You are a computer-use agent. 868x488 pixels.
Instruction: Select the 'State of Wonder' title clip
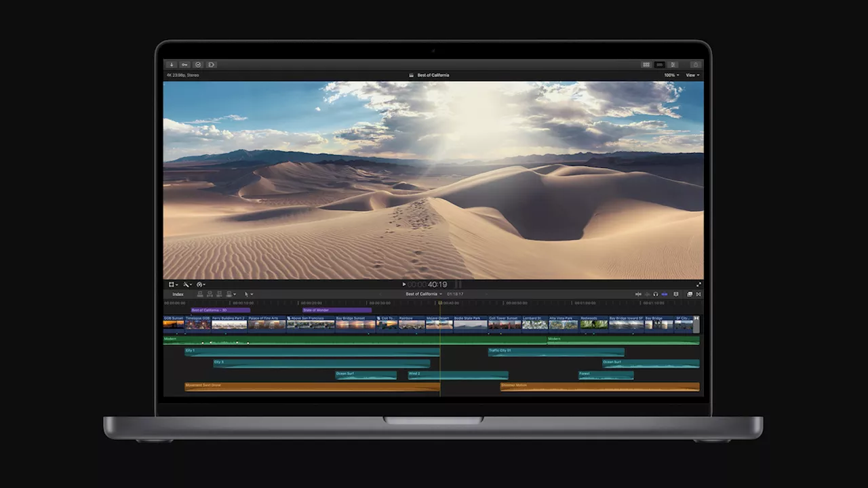pos(337,310)
